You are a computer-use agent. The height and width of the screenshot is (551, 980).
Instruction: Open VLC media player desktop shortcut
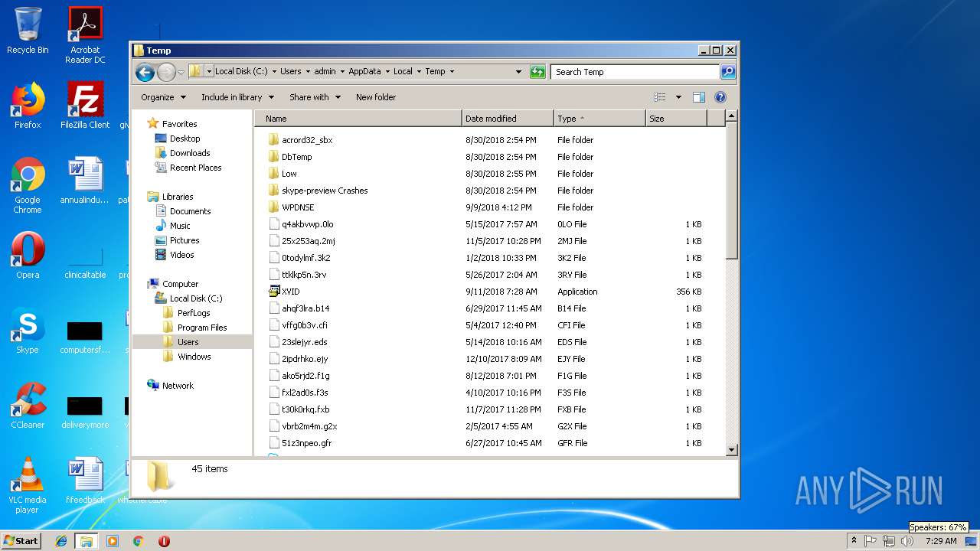28,486
